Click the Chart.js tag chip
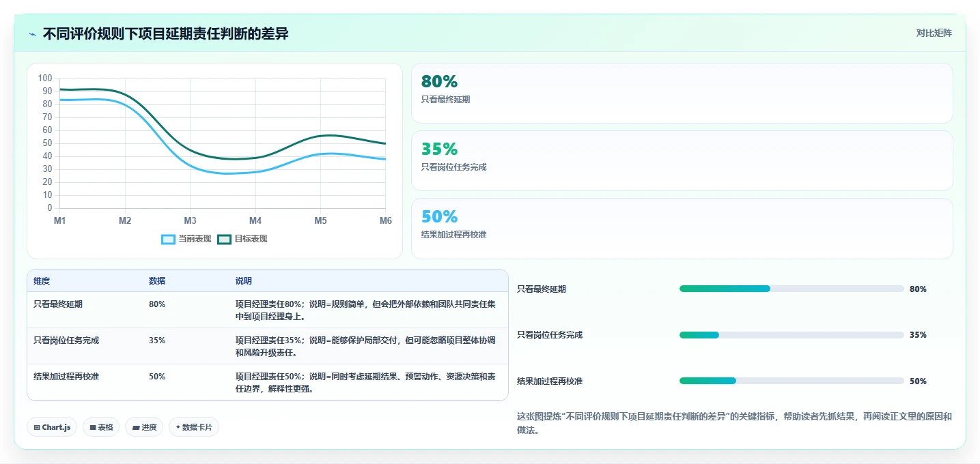980x464 pixels. [x=52, y=427]
